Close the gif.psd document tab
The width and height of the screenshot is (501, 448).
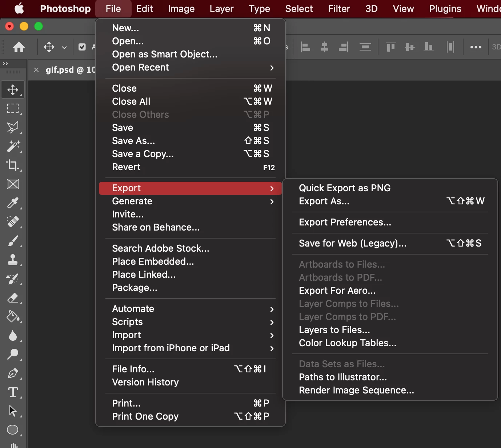click(x=36, y=70)
